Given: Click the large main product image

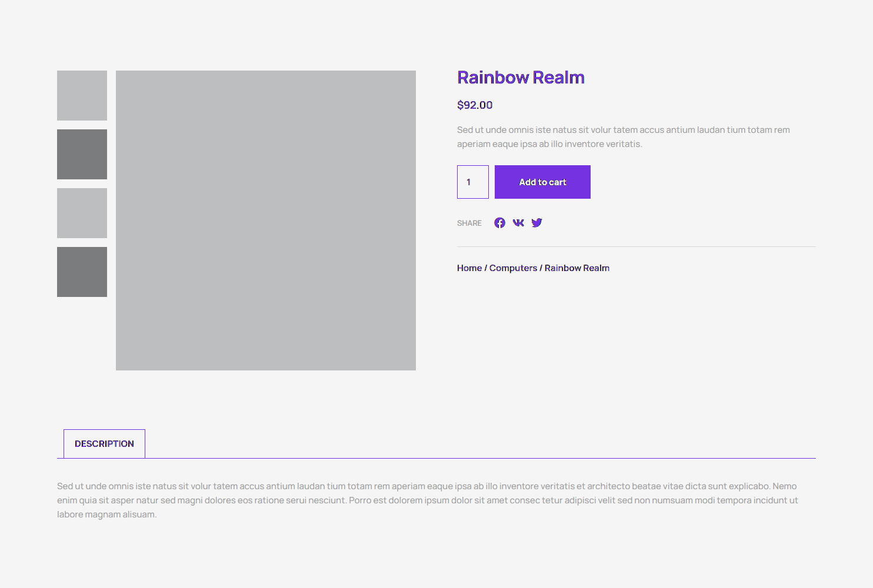Looking at the screenshot, I should click(266, 220).
